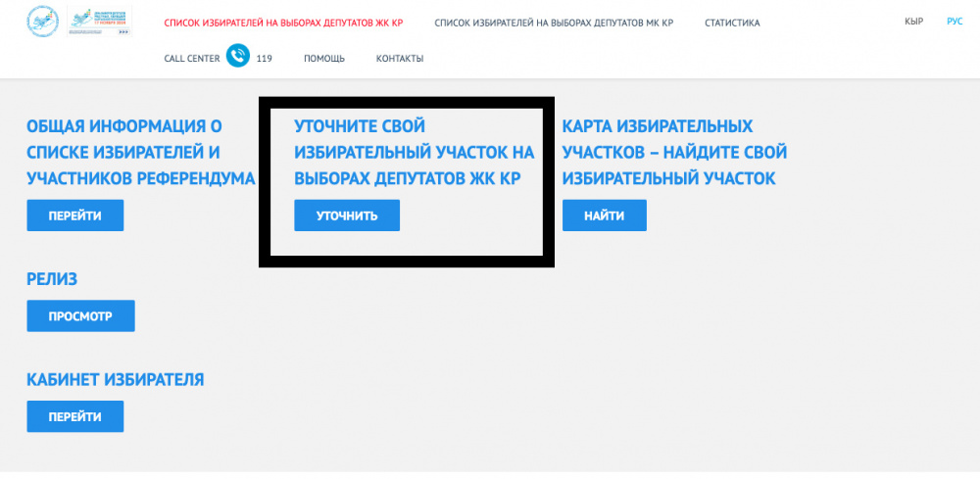Screen dimensions: 980x479
Task: Switch language to РУС
Action: pyautogui.click(x=955, y=22)
